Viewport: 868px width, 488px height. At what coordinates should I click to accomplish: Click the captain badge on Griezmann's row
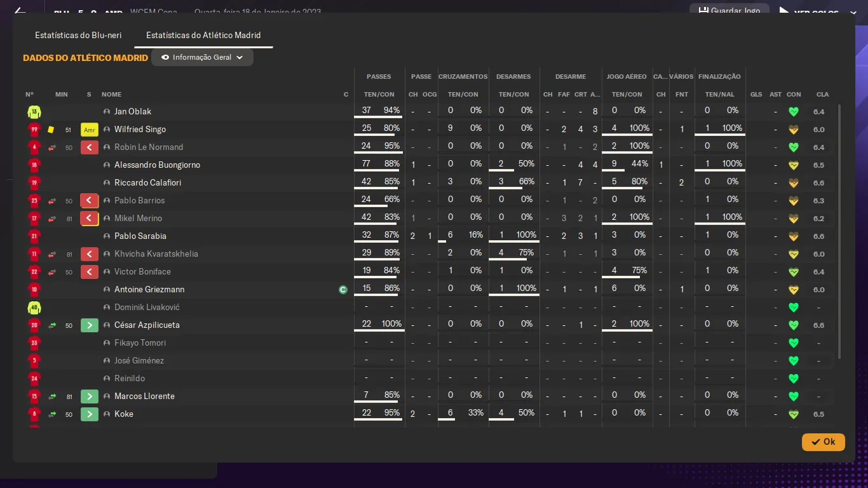point(343,290)
